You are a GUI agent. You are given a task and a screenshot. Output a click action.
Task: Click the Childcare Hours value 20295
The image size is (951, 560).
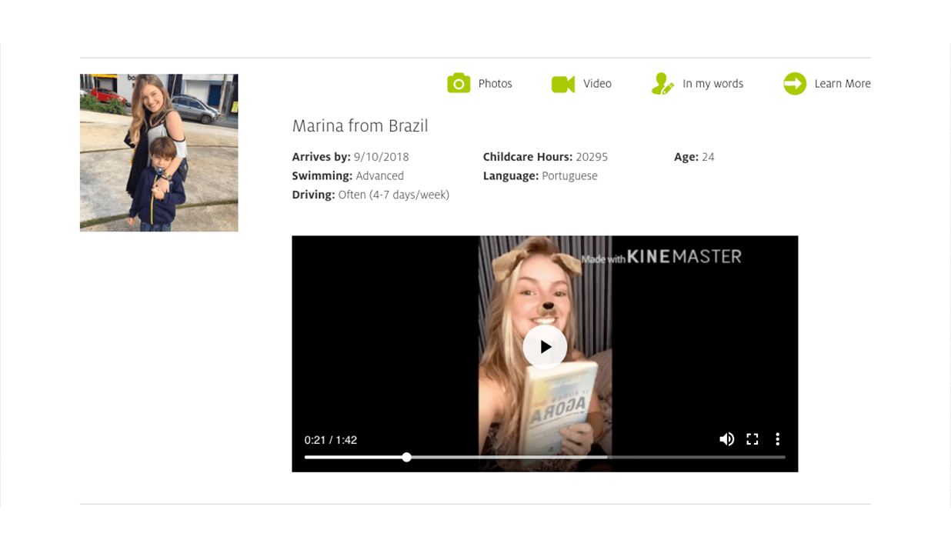(592, 157)
